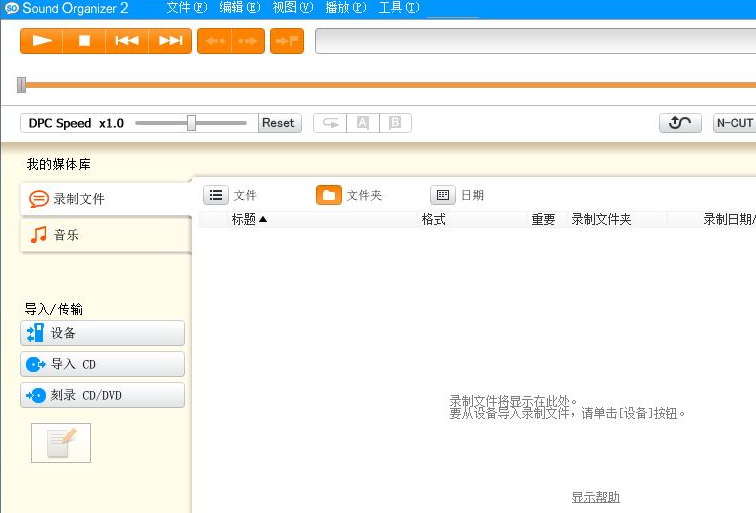Open the 显示帮助 help link
The width and height of the screenshot is (756, 513).
[595, 497]
